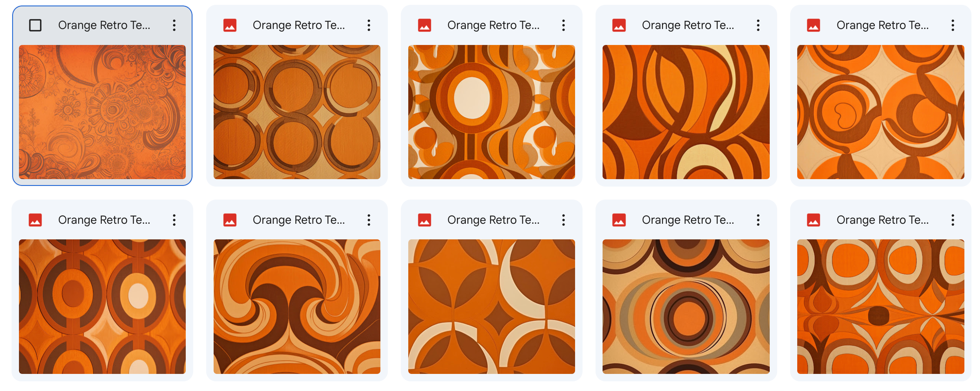Click the title of the last bottom-row file
Image resolution: width=980 pixels, height=391 pixels.
(x=883, y=220)
